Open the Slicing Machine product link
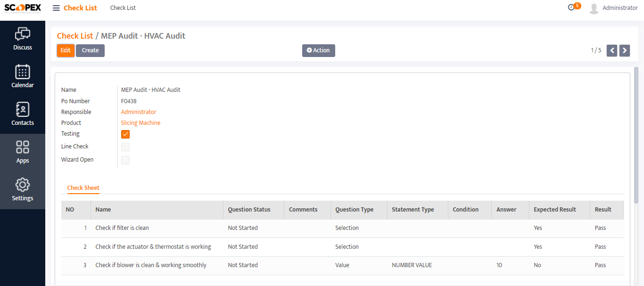The height and width of the screenshot is (286, 644). pos(140,123)
